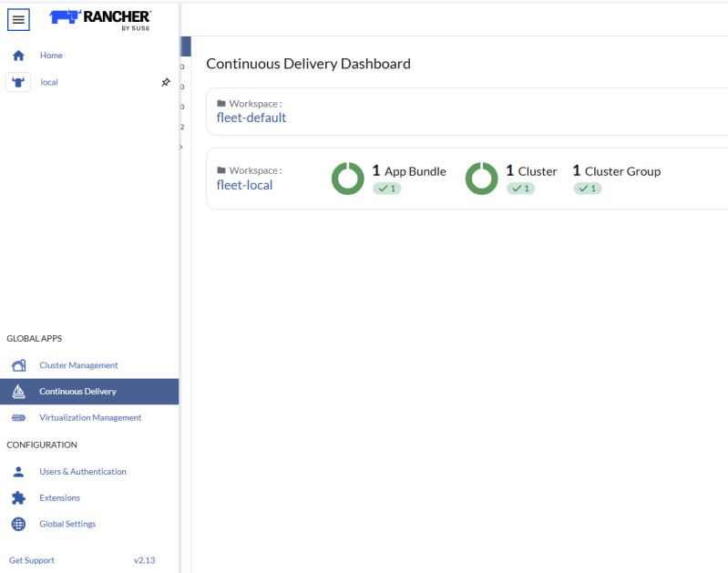Image resolution: width=728 pixels, height=573 pixels.
Task: Open Virtualization Management
Action: [x=90, y=417]
